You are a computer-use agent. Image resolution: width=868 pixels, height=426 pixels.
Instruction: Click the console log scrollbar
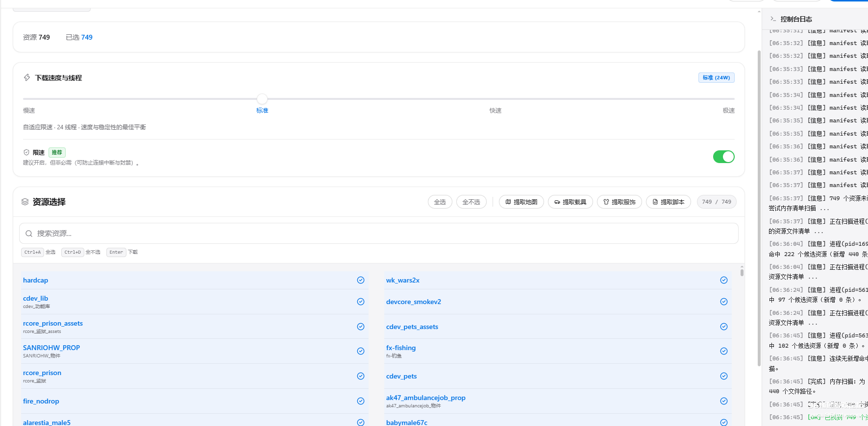tap(759, 208)
